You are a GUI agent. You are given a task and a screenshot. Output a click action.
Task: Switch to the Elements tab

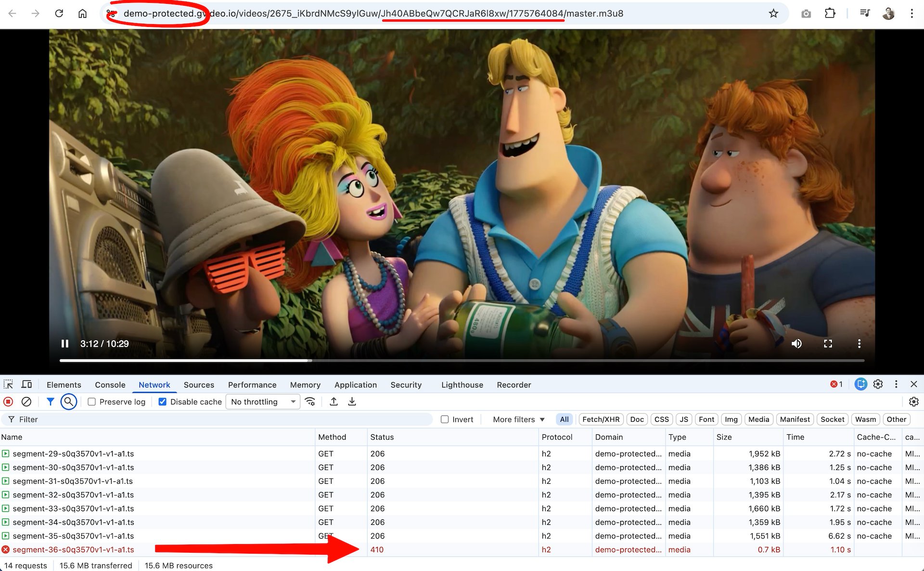64,385
